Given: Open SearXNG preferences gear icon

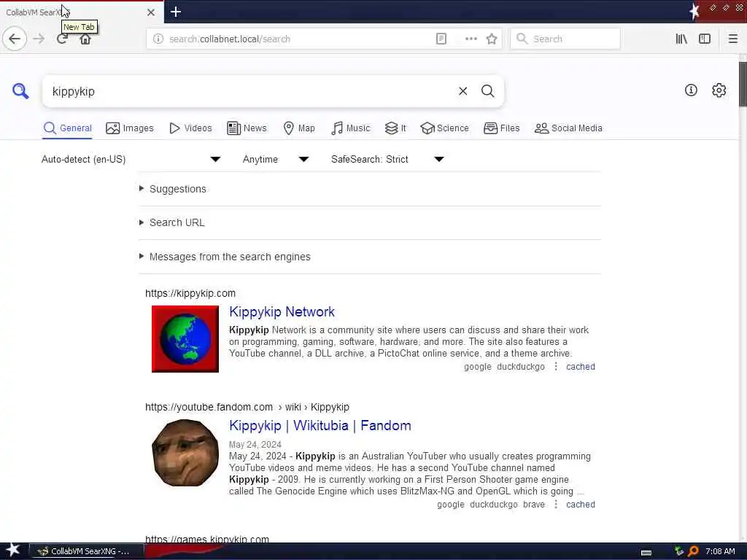Looking at the screenshot, I should click(719, 90).
